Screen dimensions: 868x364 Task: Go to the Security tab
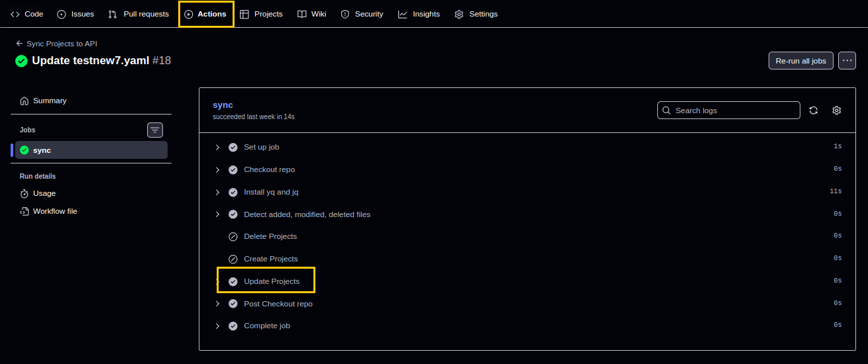(362, 14)
